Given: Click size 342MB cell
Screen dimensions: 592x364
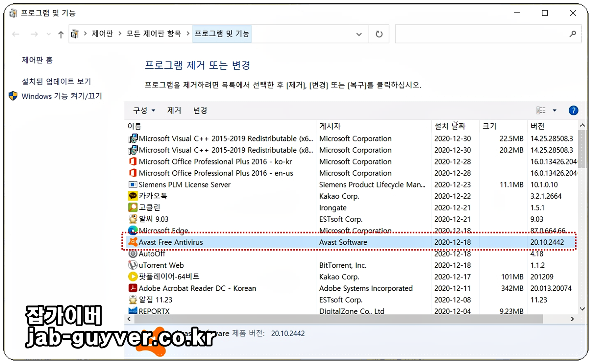Looking at the screenshot, I should 512,288.
